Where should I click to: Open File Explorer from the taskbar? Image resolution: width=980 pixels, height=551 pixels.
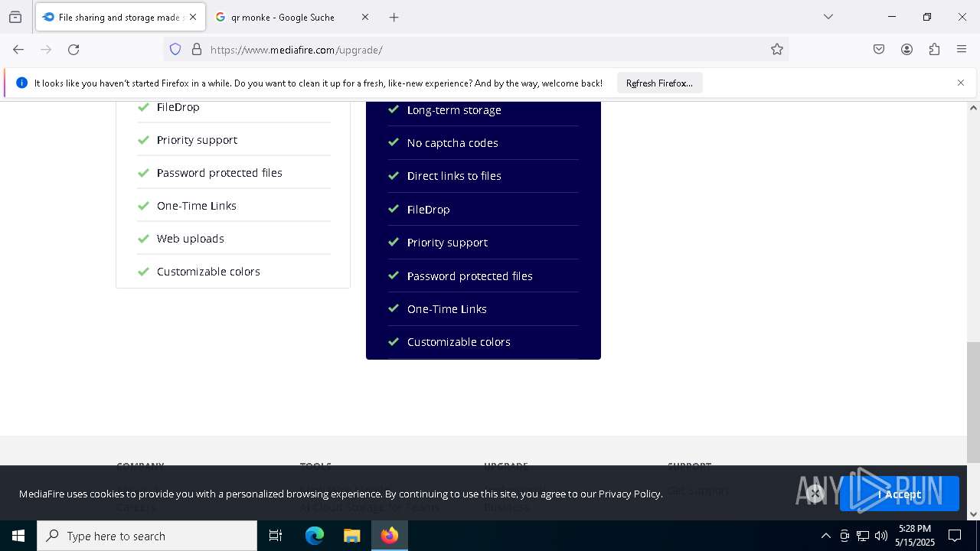click(x=351, y=536)
